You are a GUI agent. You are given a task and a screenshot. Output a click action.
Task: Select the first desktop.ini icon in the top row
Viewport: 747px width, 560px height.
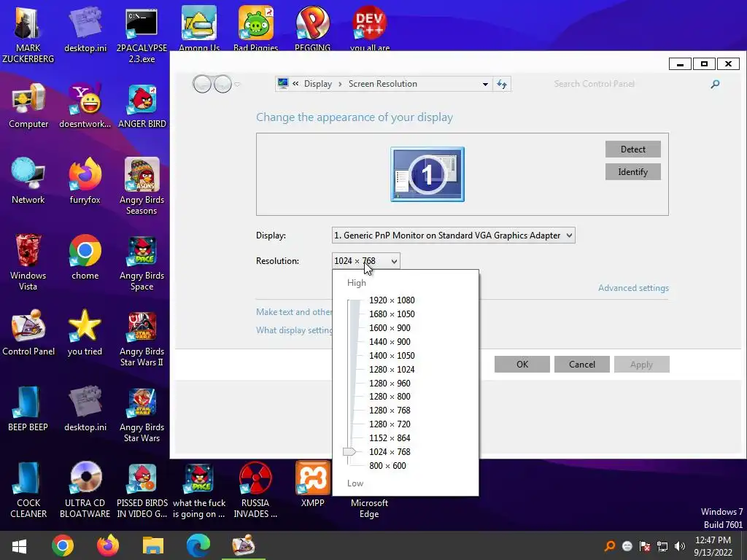[85, 28]
